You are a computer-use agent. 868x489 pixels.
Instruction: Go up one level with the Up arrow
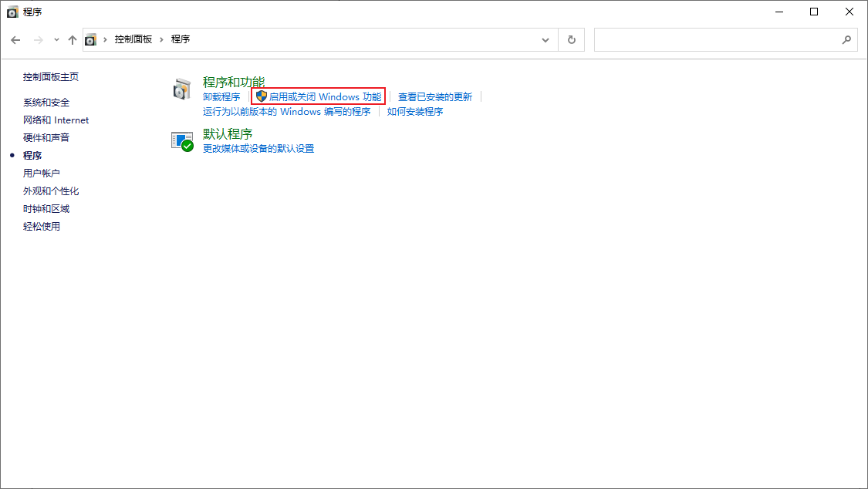coord(73,40)
